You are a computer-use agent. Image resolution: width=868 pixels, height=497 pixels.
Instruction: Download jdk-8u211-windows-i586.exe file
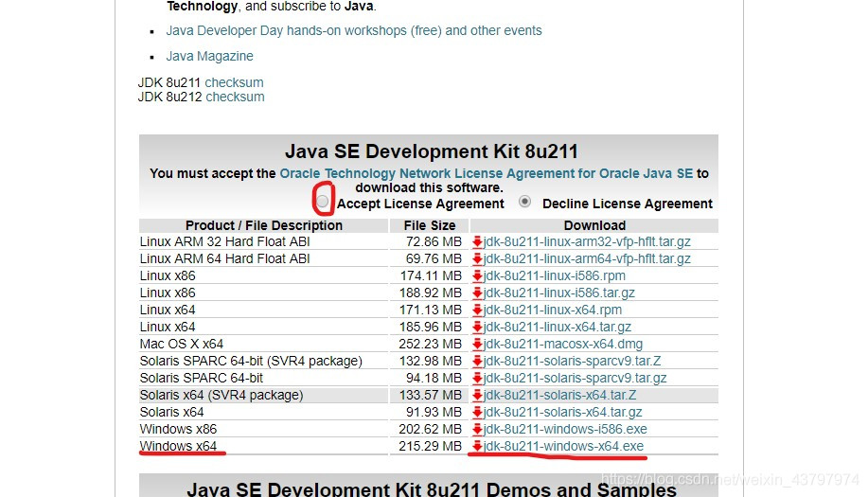(565, 429)
